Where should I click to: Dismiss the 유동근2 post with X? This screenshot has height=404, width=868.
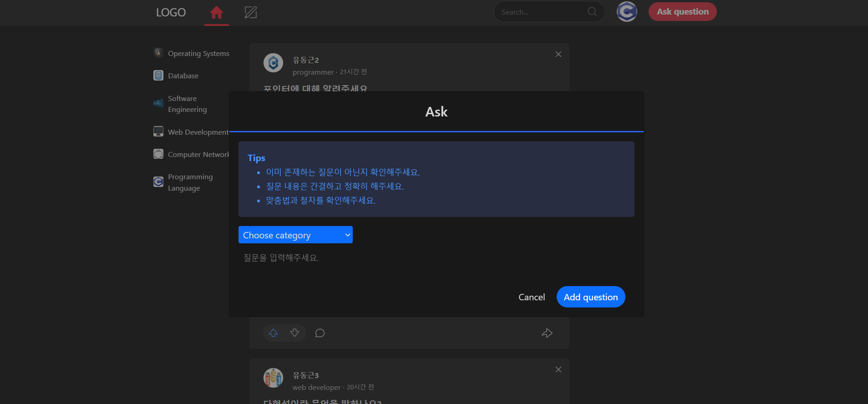coord(558,54)
